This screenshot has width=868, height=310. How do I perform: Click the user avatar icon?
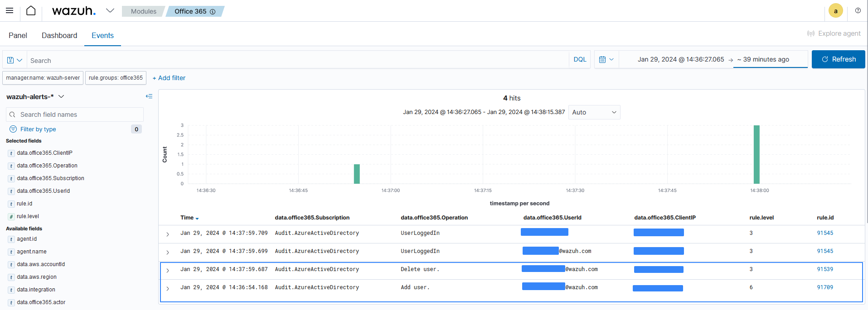(x=835, y=11)
